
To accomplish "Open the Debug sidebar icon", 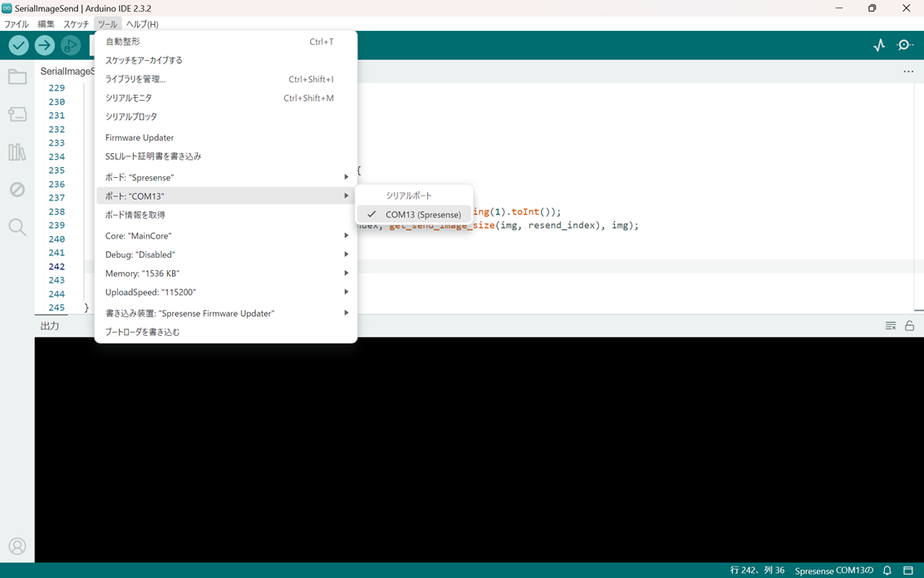I will (x=17, y=190).
